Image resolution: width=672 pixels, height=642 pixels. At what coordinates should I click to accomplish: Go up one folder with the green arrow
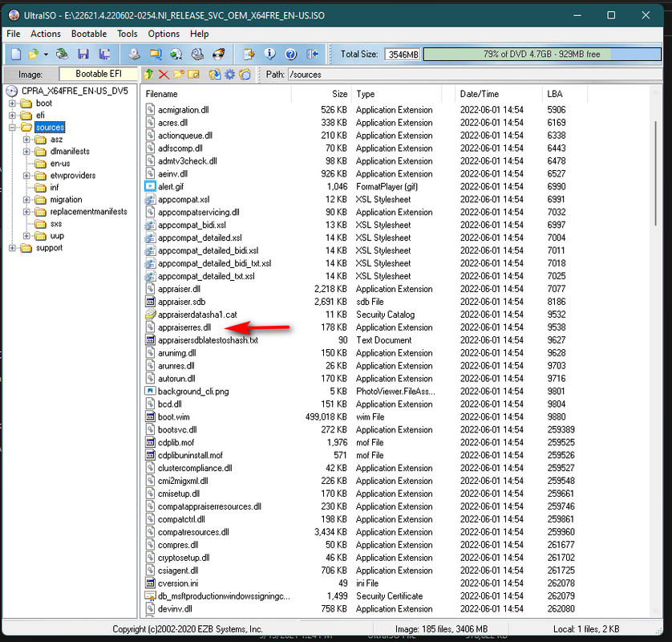pos(148,75)
